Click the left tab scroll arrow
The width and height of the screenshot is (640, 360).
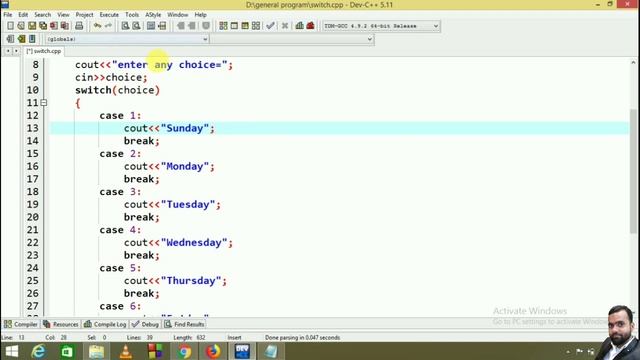point(7,51)
